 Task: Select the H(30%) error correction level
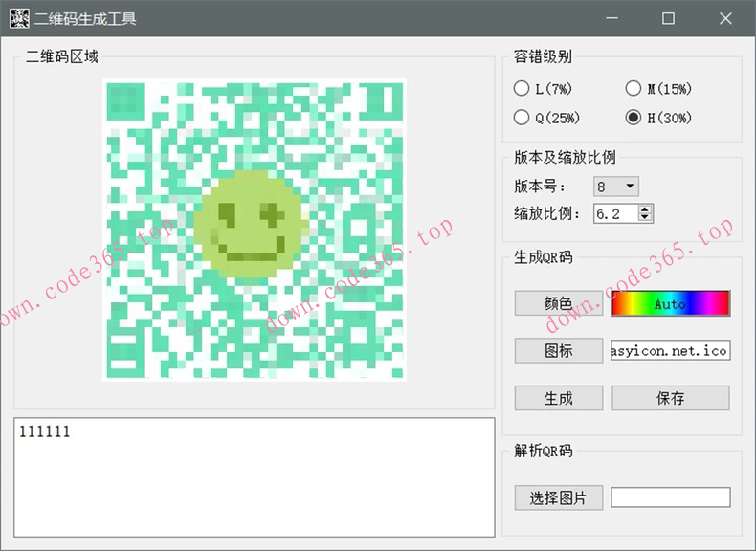658,118
